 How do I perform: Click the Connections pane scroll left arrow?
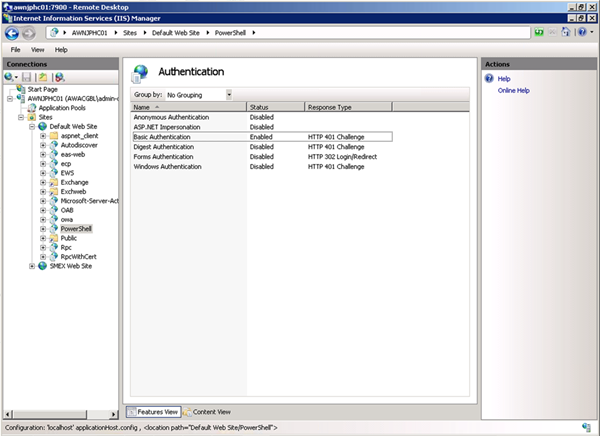[8, 414]
